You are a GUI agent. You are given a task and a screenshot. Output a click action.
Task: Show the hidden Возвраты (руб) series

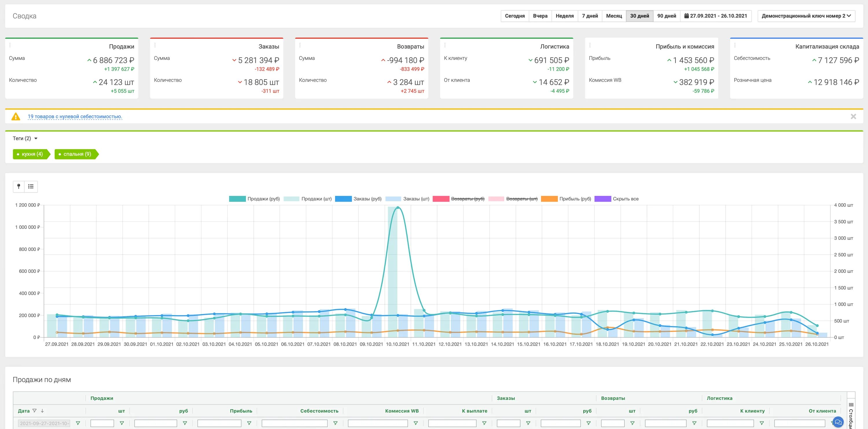(x=459, y=199)
